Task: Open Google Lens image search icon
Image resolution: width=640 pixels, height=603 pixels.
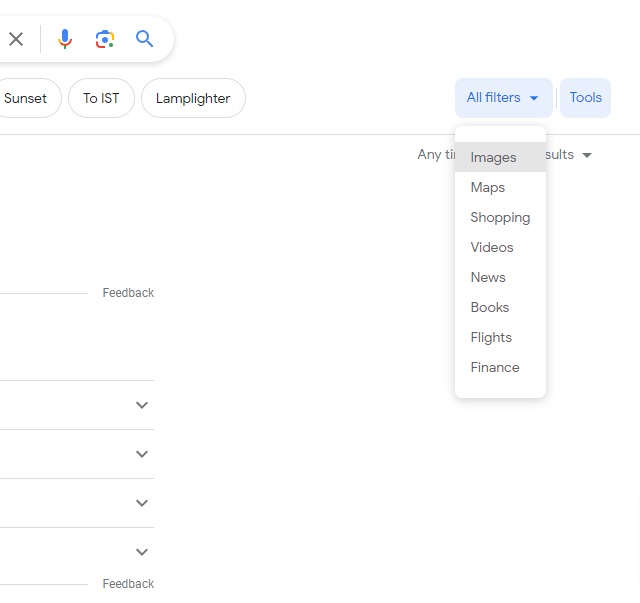Action: coord(105,39)
